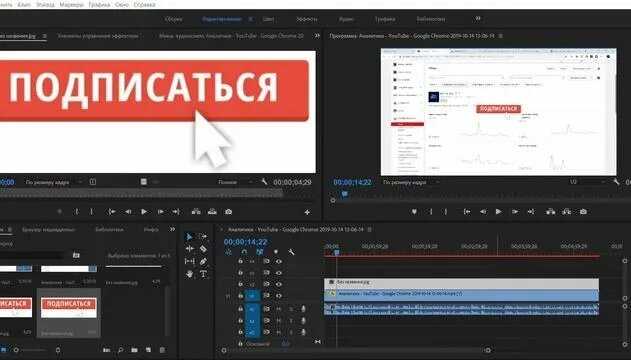The width and height of the screenshot is (631, 360).
Task: Click New Item icon in Project panel
Action: tap(148, 350)
